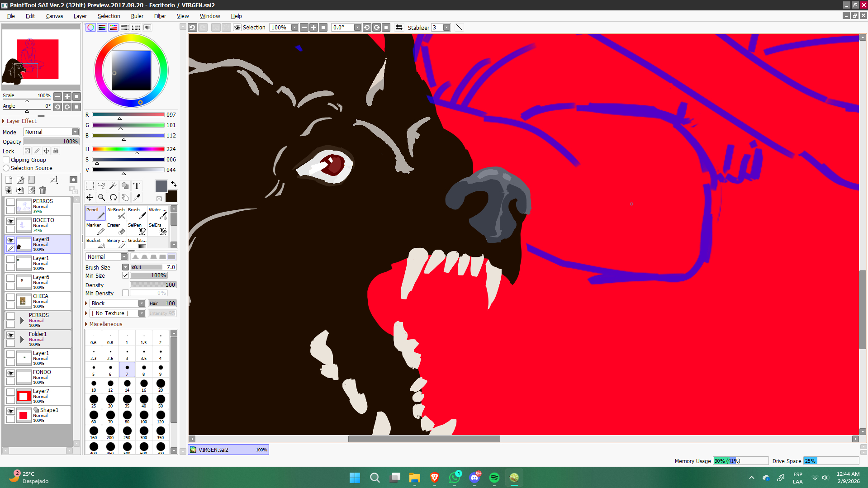Expand the Miscellaneous brush settings

(x=86, y=324)
